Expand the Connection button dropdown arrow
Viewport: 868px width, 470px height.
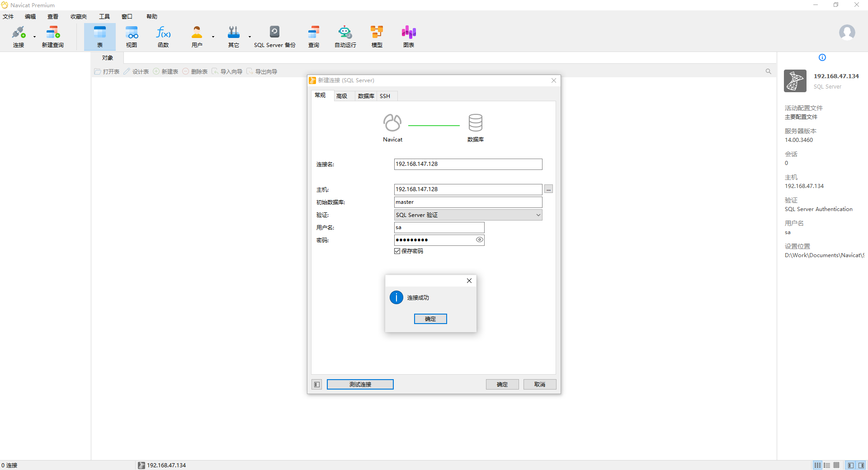(x=34, y=37)
